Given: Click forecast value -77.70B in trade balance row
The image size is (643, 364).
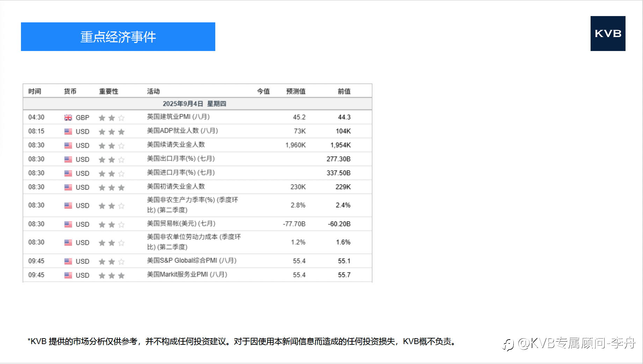Looking at the screenshot, I should 294,224.
